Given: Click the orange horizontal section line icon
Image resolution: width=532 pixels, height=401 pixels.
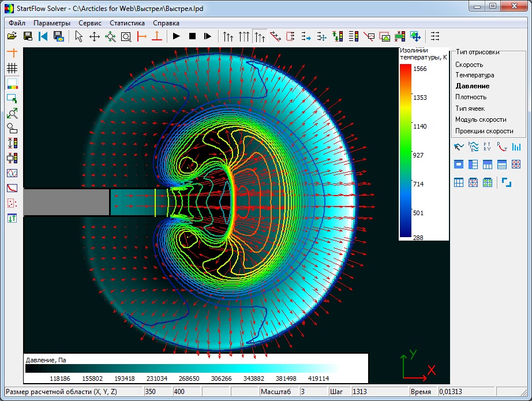Looking at the screenshot, I should pos(141,36).
